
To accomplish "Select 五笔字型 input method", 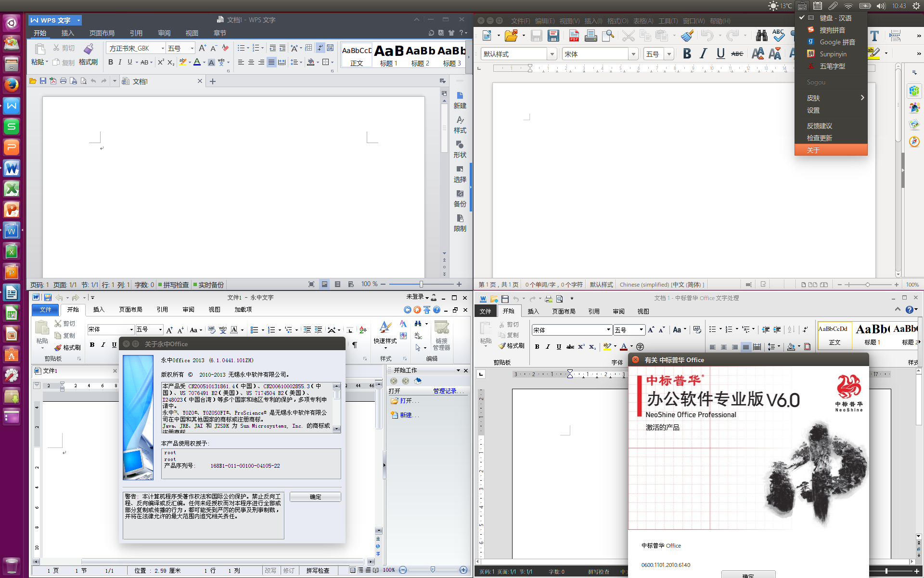I will click(x=832, y=66).
